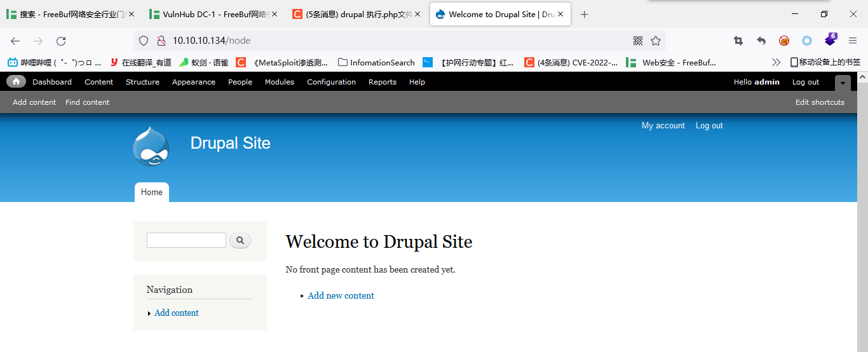Click the orange blocked extension icon

coord(784,41)
